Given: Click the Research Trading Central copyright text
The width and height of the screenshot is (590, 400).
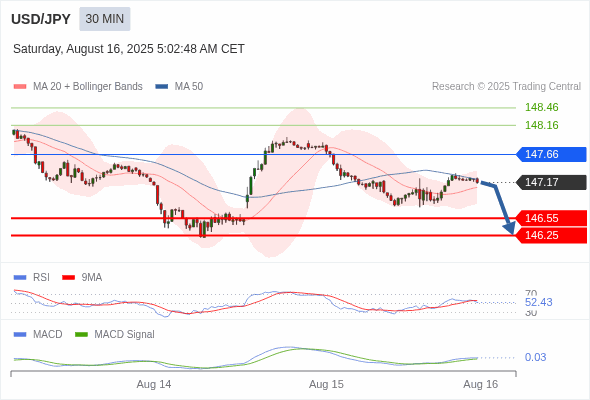Looking at the screenshot, I should [506, 87].
